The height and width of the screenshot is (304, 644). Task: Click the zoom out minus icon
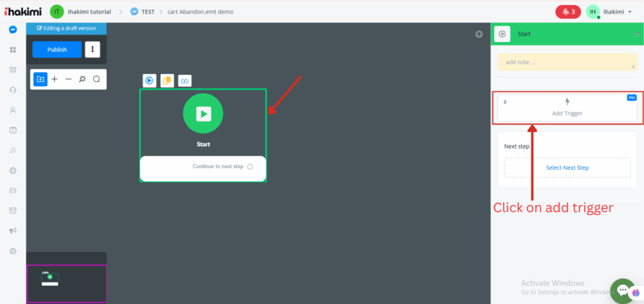[x=69, y=79]
